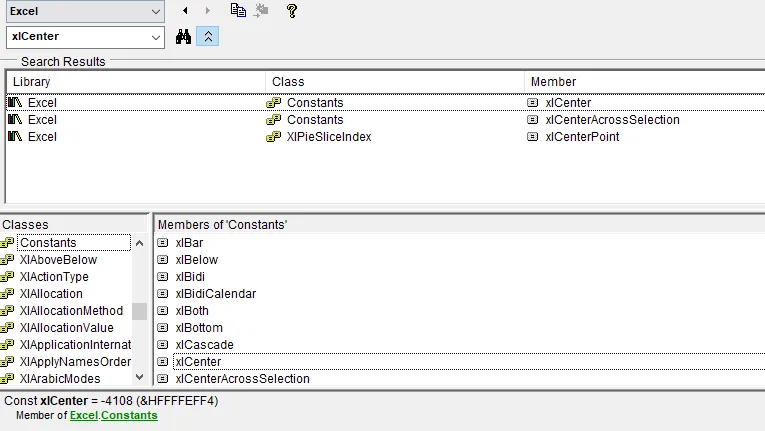Select xlBottom member
The image size is (765, 431).
pos(199,328)
